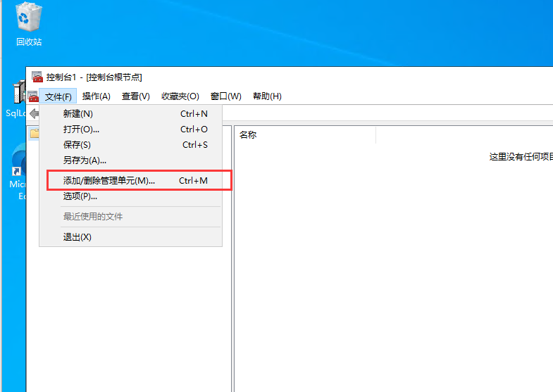Choose 打开(O)... from the File menu
553x392 pixels.
[x=81, y=129]
